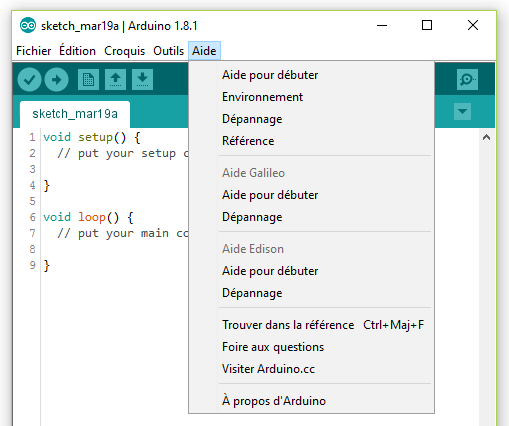Click the Open sketch up-arrow icon
Screen dimensions: 509x426
pos(115,80)
